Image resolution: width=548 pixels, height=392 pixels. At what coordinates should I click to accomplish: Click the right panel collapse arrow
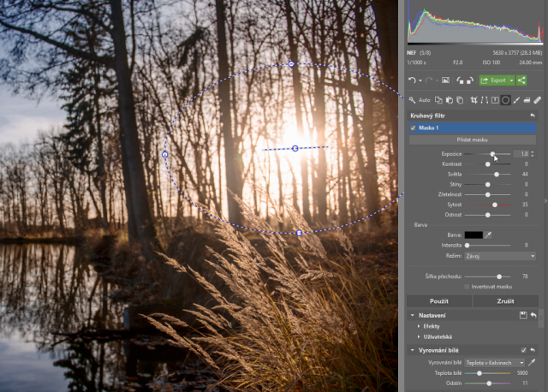[545, 201]
